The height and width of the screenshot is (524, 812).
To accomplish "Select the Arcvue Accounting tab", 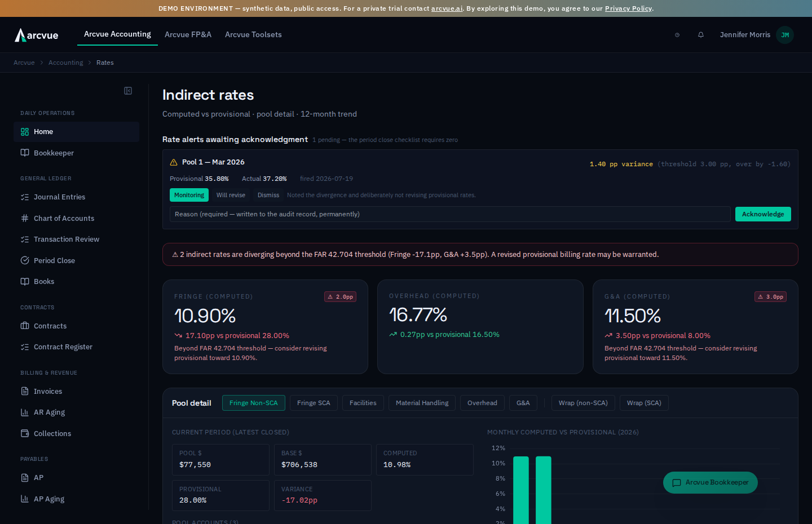I will click(117, 34).
